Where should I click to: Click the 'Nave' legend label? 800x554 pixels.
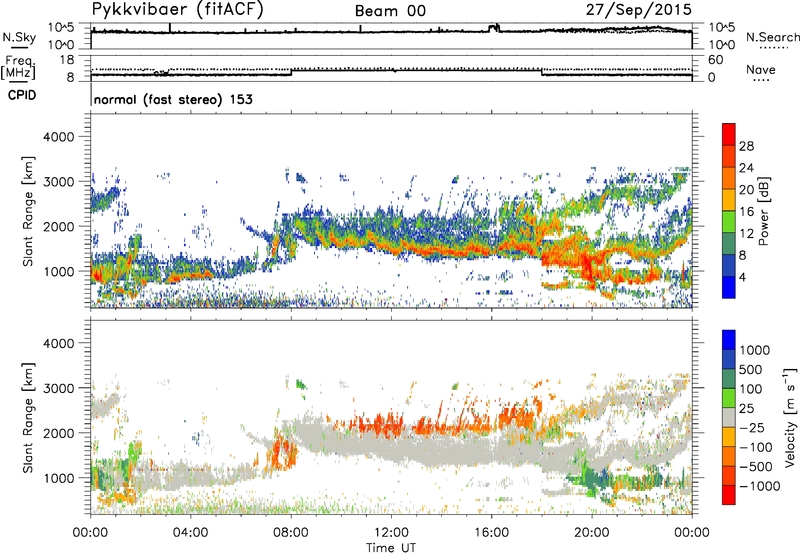761,70
